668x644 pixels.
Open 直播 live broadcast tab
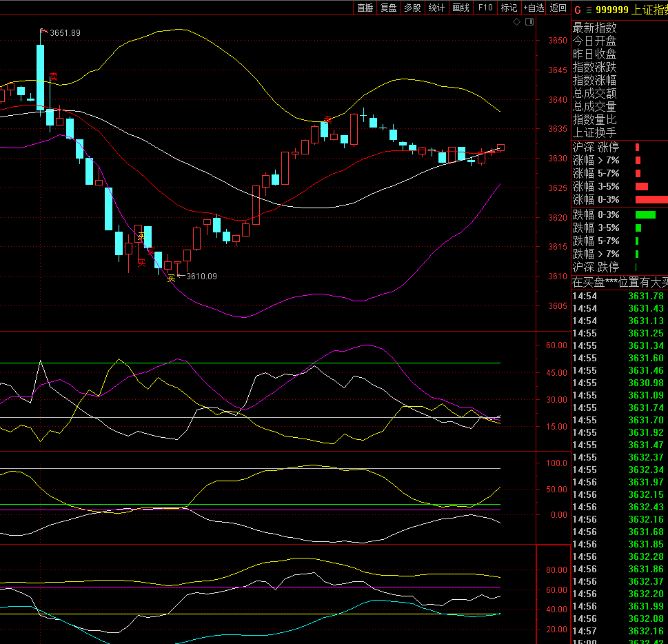pos(365,8)
